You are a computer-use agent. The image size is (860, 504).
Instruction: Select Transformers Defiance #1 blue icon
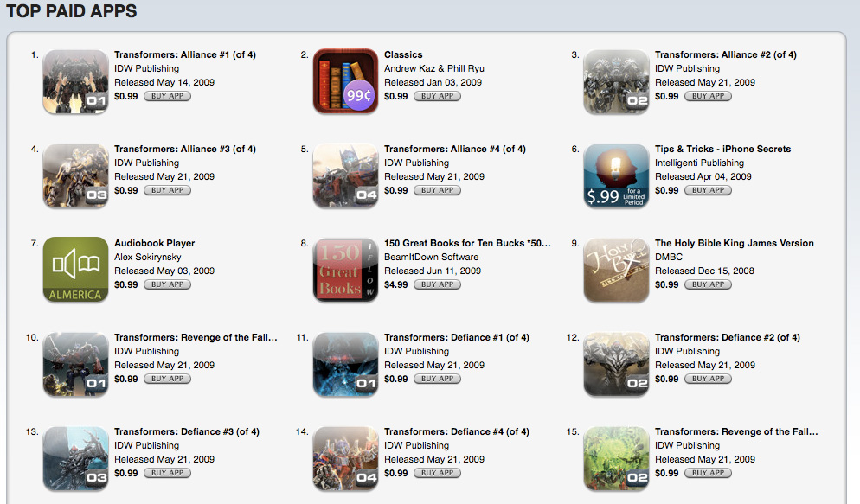coord(345,364)
